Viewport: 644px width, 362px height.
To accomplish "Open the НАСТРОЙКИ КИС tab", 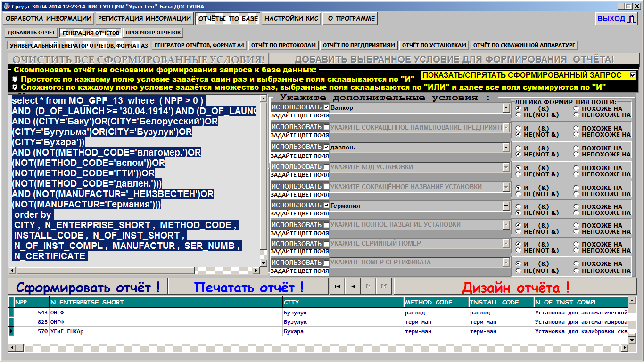I will [292, 18].
